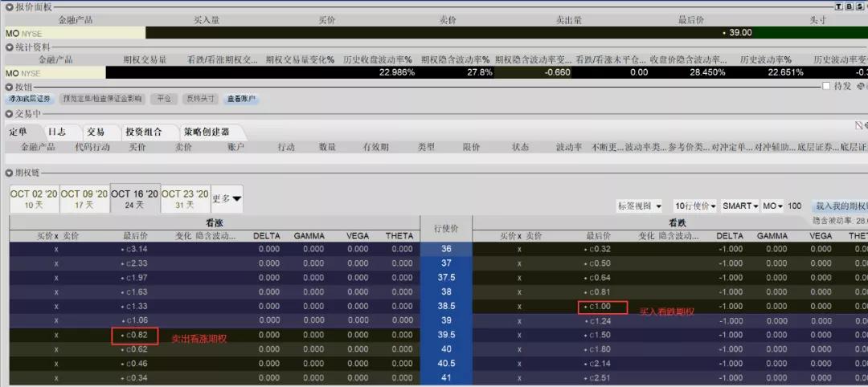Collapse the 报价面板 section
The height and width of the screenshot is (387, 868).
(10, 7)
